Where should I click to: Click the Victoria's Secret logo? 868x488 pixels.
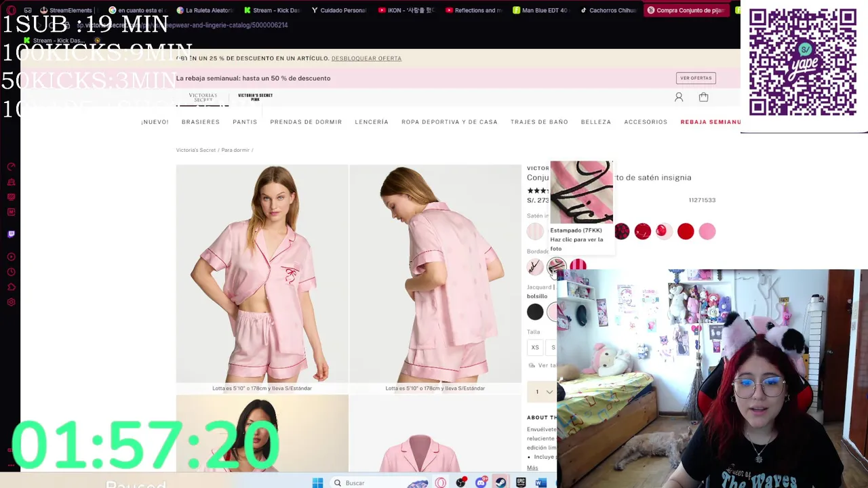203,98
